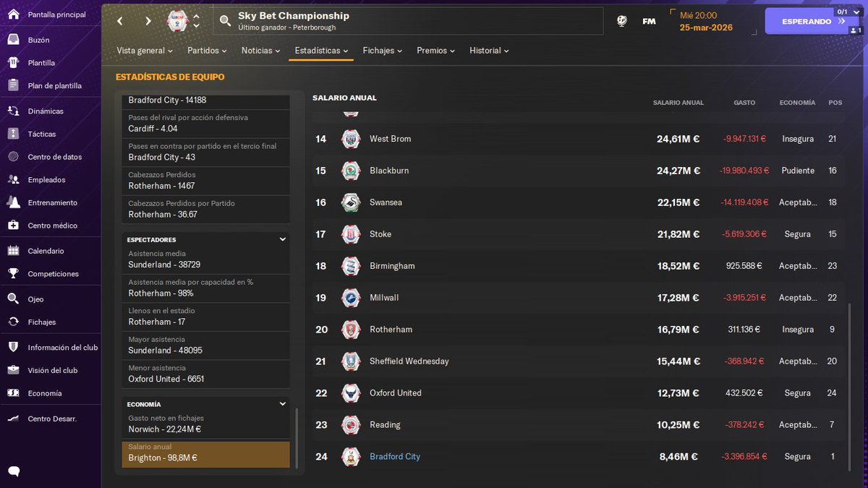
Task: Open Fichajes transfers sidebar icon
Action: pyautogui.click(x=13, y=322)
